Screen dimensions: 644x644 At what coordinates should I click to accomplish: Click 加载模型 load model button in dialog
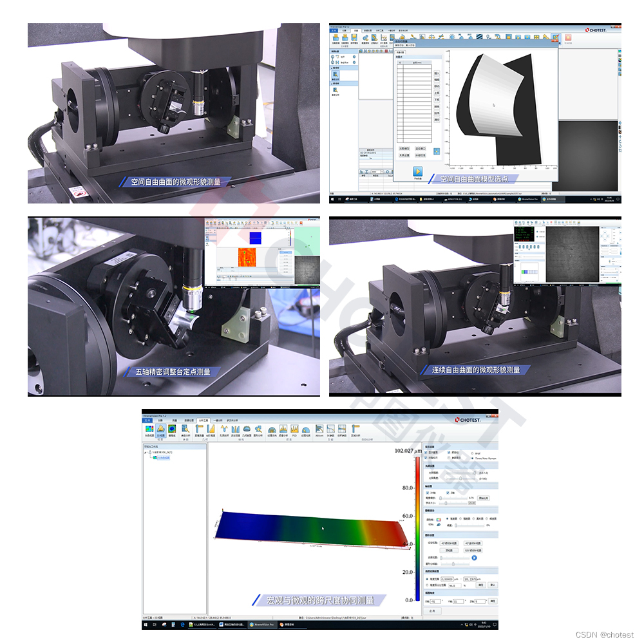click(x=404, y=148)
